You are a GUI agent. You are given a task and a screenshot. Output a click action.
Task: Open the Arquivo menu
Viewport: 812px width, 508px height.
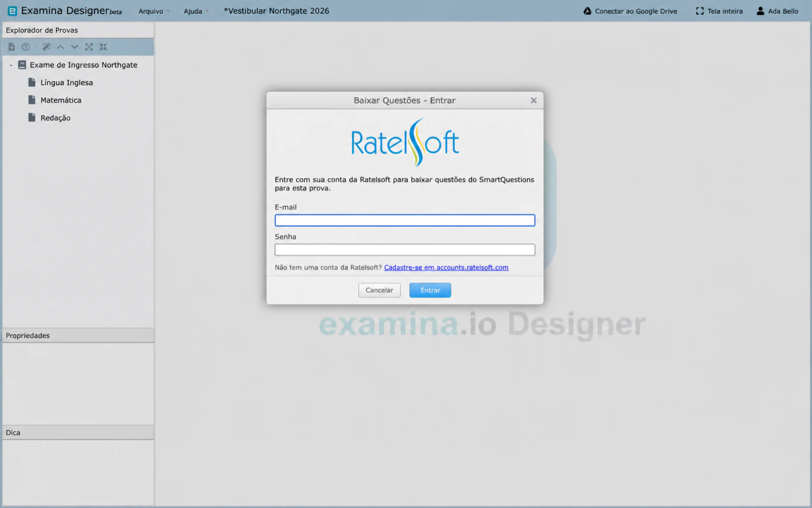click(154, 11)
